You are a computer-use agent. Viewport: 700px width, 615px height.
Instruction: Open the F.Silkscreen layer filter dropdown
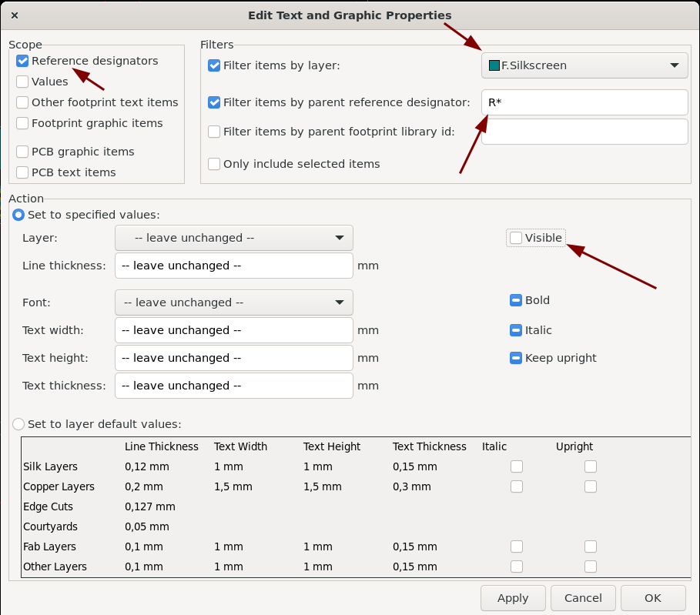pos(584,65)
